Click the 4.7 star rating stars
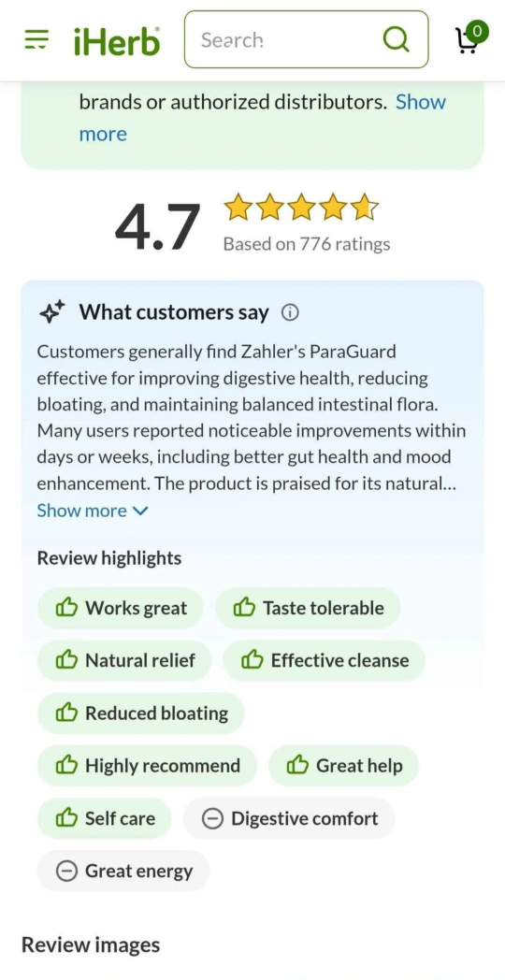This screenshot has width=505, height=980. pos(301,209)
